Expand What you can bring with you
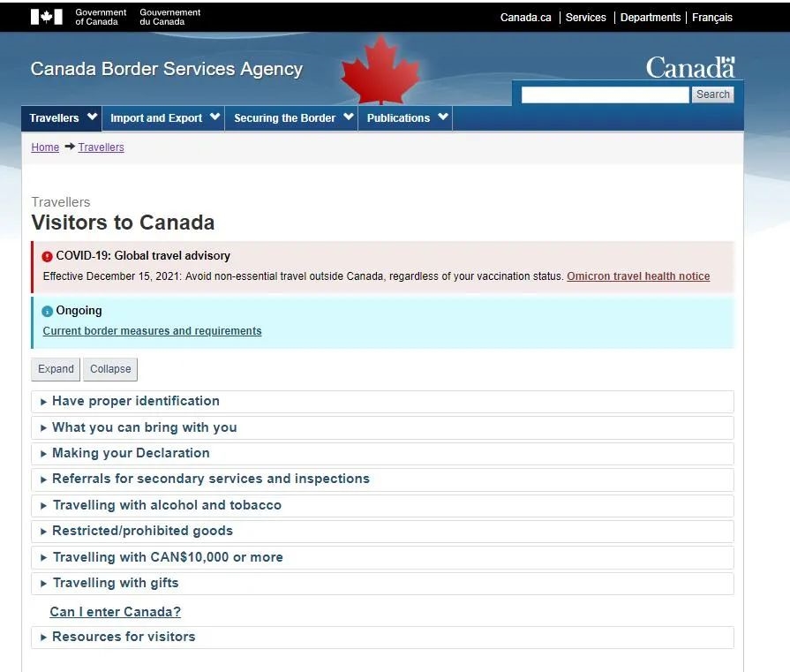This screenshot has height=672, width=790. pyautogui.click(x=144, y=427)
